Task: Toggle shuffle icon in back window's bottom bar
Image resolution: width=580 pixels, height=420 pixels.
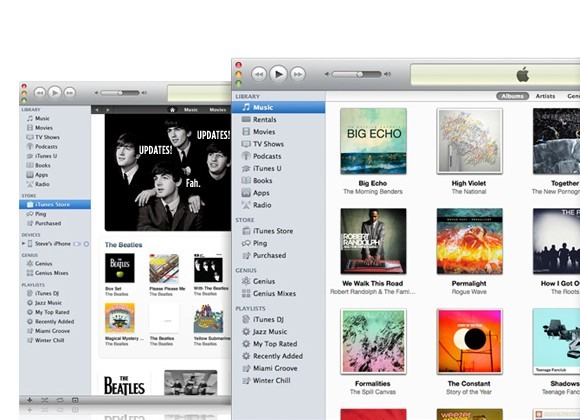Action: 45,400
